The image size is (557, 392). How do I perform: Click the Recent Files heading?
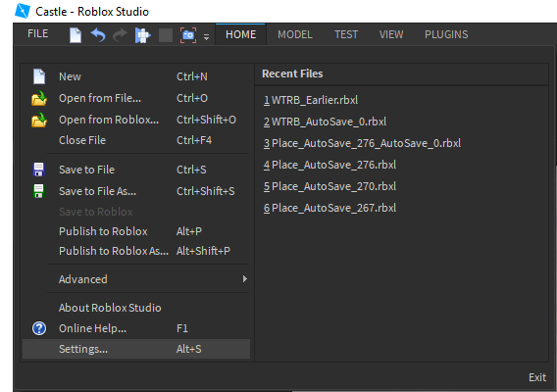(x=292, y=73)
